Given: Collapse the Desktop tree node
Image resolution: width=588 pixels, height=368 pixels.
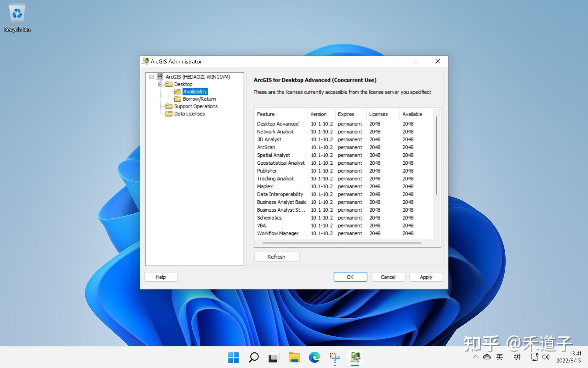Looking at the screenshot, I should [x=160, y=84].
